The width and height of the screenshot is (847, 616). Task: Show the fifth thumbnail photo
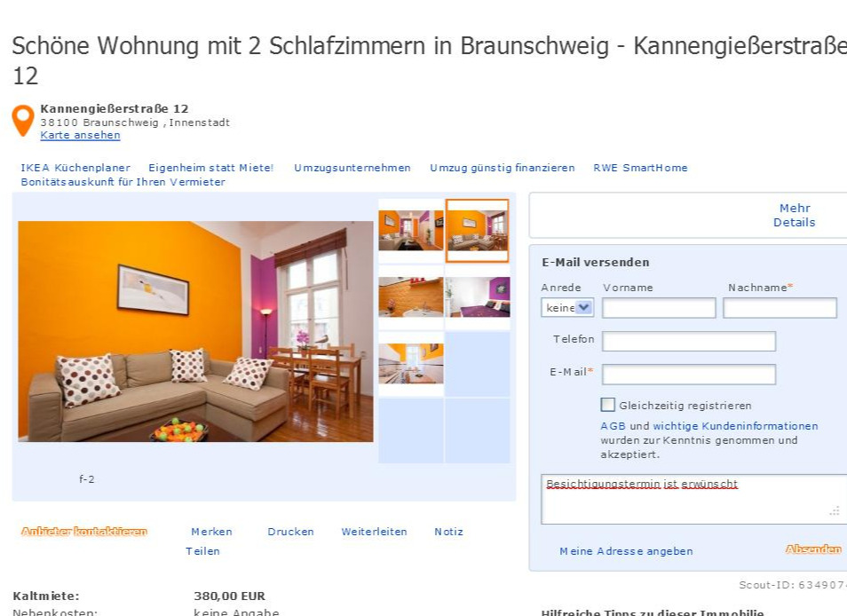click(410, 363)
